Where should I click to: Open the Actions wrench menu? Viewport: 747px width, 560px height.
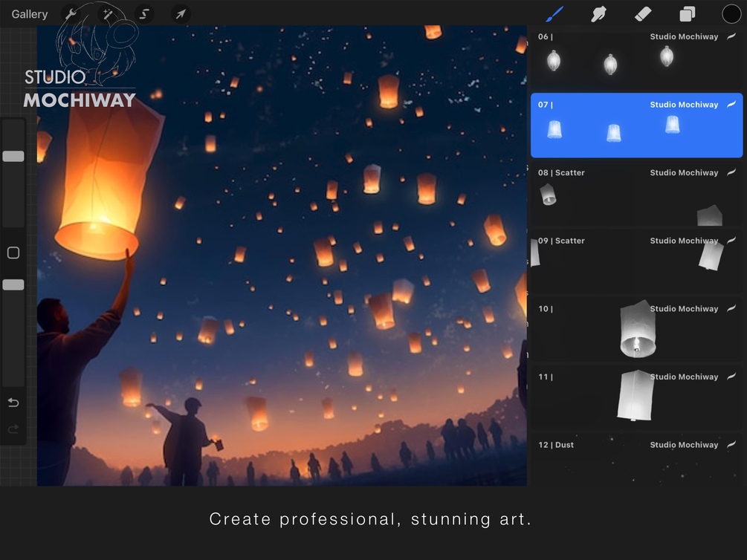point(71,14)
